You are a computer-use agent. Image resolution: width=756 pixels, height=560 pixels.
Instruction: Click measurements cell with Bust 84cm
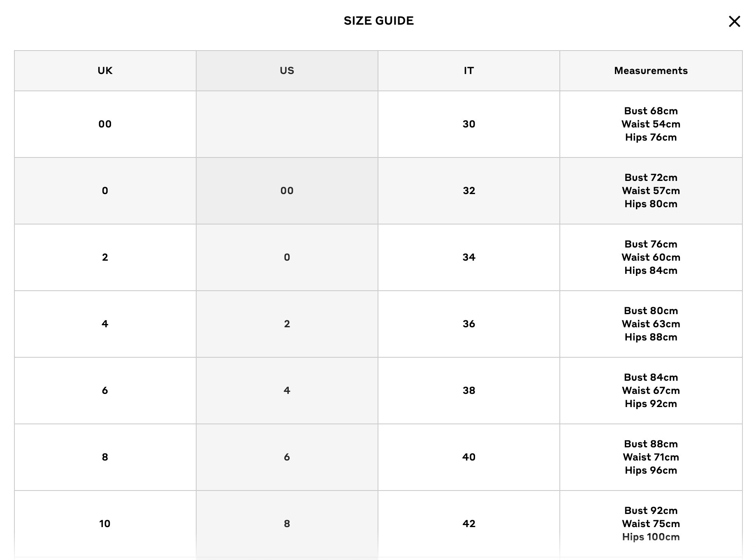[651, 391]
